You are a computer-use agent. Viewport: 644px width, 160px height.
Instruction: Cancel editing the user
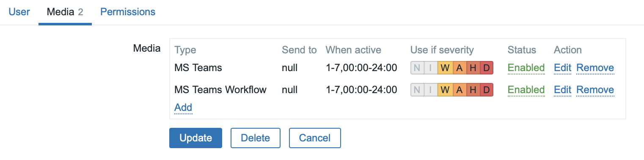(315, 138)
